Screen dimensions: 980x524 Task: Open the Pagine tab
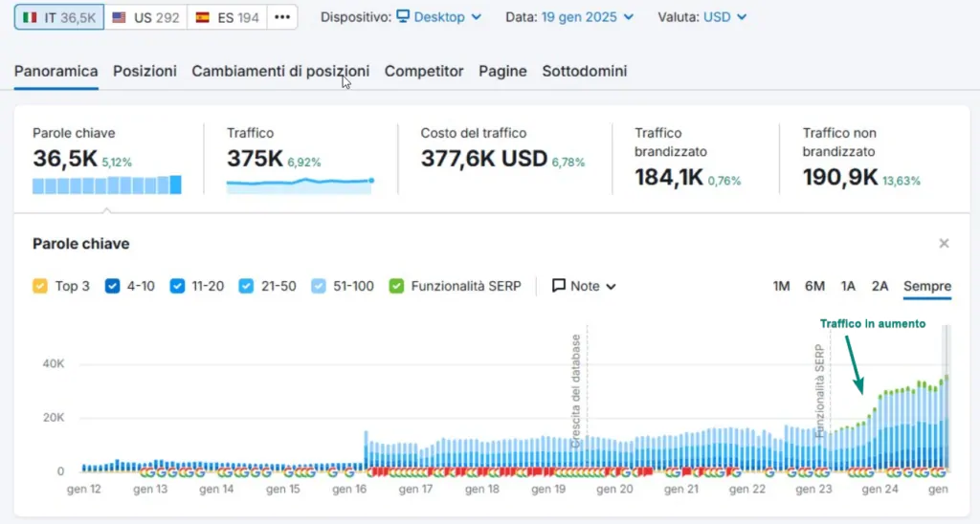tap(502, 71)
